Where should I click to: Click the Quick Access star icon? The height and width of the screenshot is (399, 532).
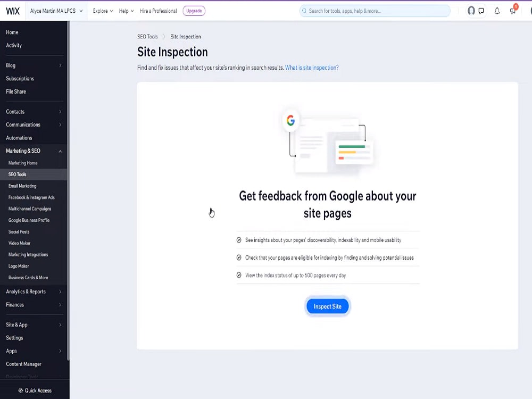pyautogui.click(x=21, y=390)
